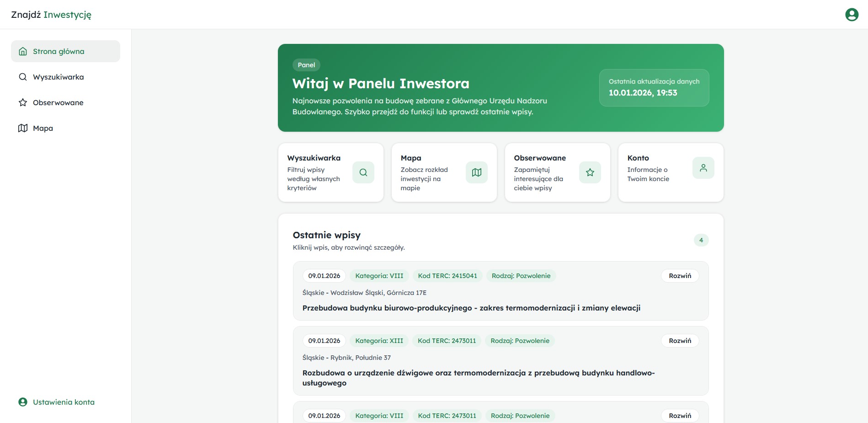
Task: Open Strona główna in the sidebar
Action: tap(65, 51)
